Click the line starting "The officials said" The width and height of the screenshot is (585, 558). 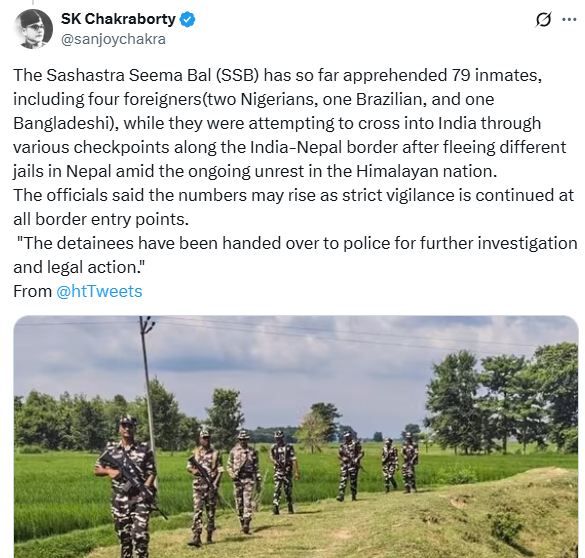293,195
